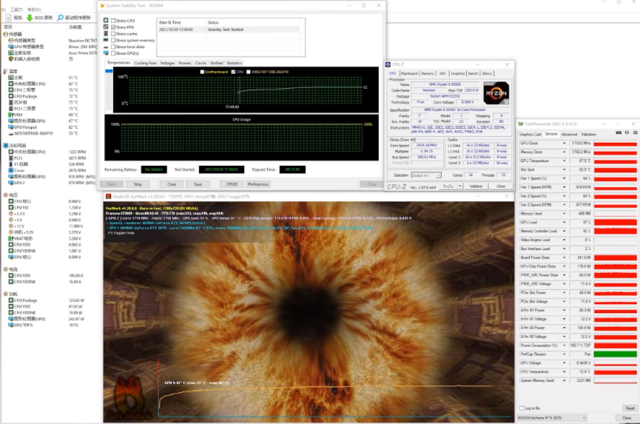Open the Mainboard tab in CPU-Z
This screenshot has width=640, height=424.
410,73
